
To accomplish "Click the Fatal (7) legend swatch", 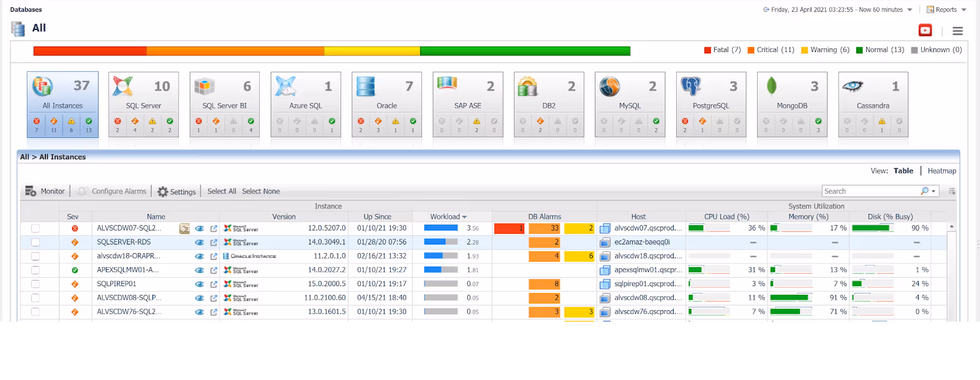I will coord(707,50).
